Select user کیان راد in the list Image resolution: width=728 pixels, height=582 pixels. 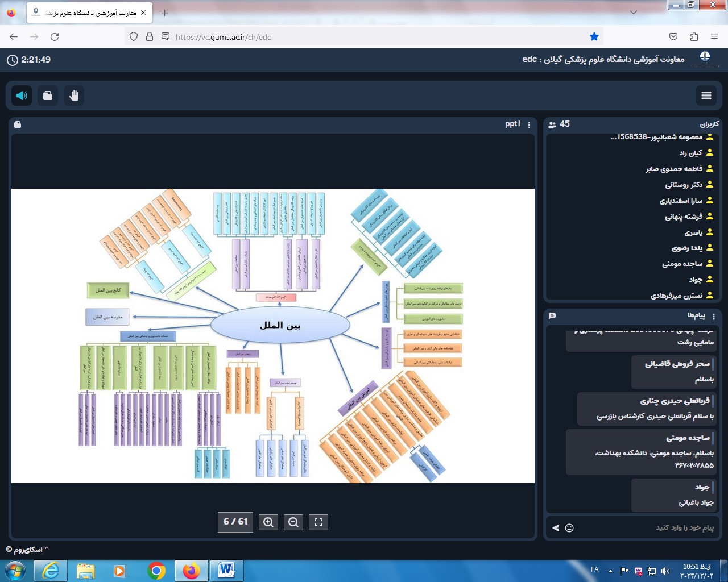[x=690, y=153]
